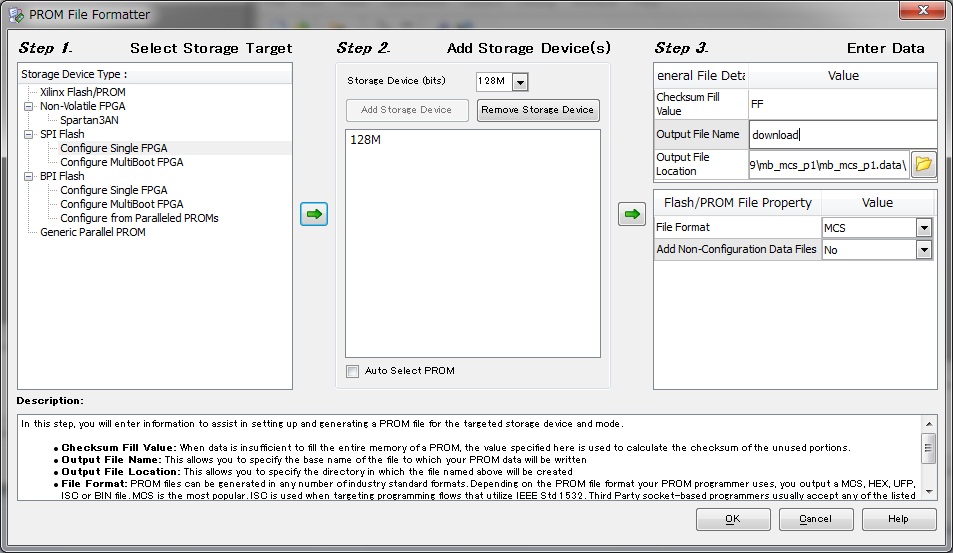
Task: Select Configure from Paralleled PROMs
Action: coord(139,218)
